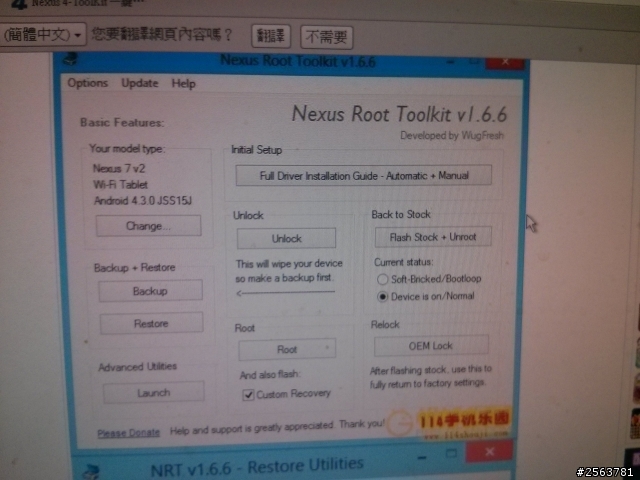Open the Options menu

pos(88,83)
